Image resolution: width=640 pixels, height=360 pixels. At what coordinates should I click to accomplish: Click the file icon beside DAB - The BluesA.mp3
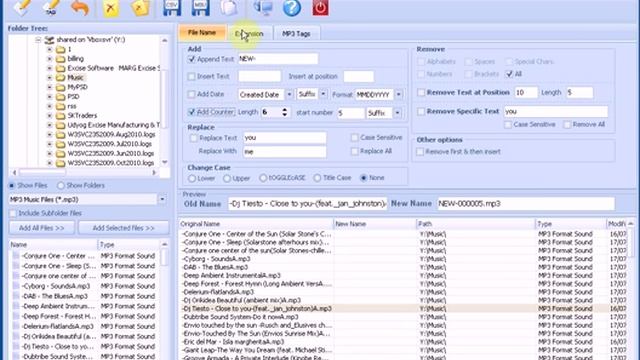[x=16, y=296]
